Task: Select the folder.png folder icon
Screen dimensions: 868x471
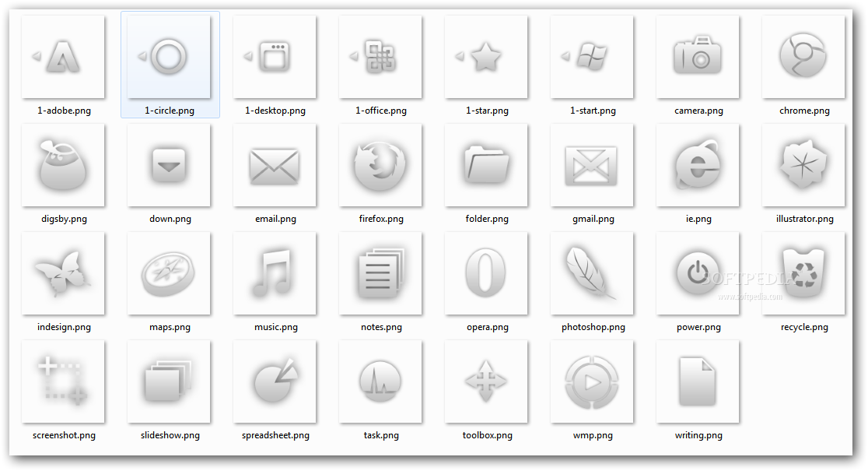Action: tap(486, 165)
